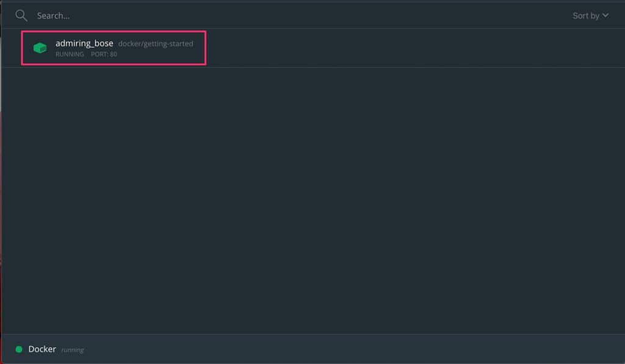The height and width of the screenshot is (364, 625).
Task: Click the gap between RUNNING and PORT
Action: [x=88, y=54]
